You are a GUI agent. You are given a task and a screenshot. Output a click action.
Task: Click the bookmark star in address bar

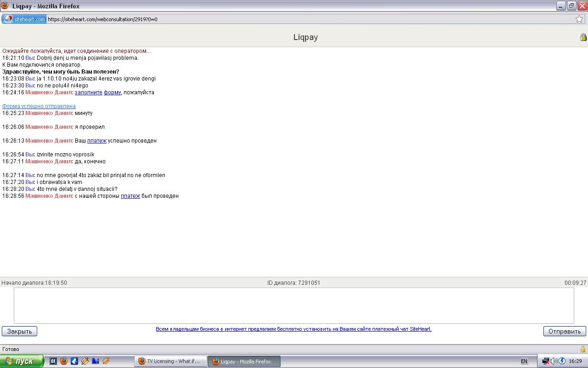579,19
